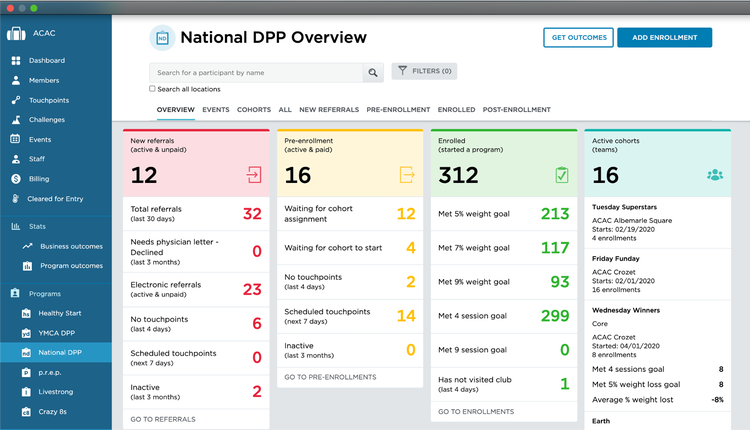Image resolution: width=750 pixels, height=430 pixels.
Task: Switch to the Cohorts tab
Action: pos(253,110)
